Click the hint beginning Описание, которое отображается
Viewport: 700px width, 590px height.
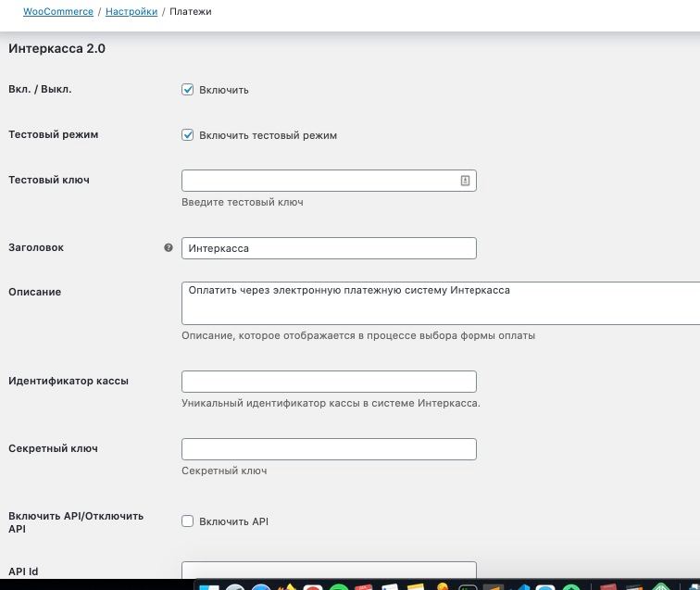click(358, 335)
